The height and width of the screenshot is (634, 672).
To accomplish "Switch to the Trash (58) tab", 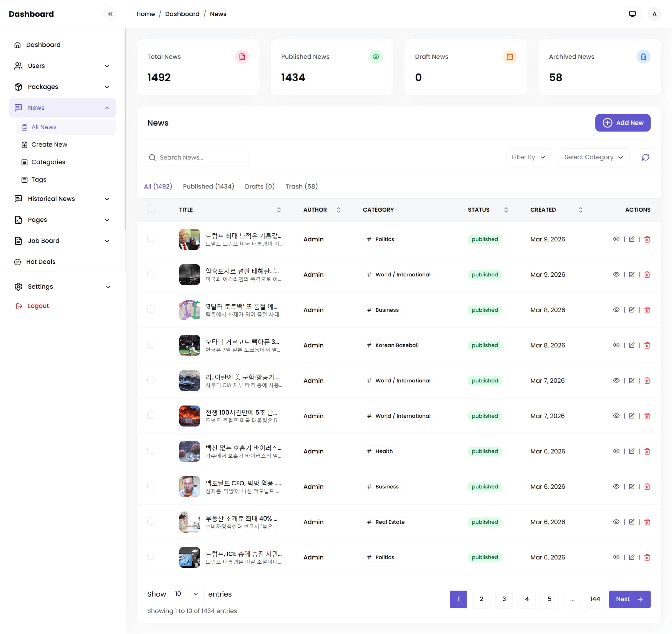I will (302, 186).
